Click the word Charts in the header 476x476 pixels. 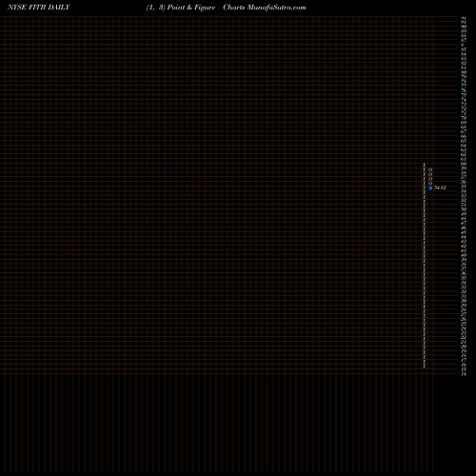point(234,8)
